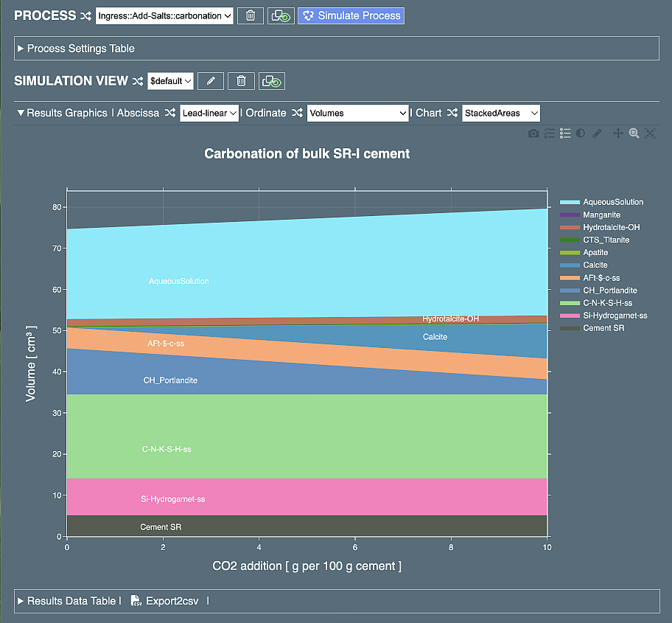672x623 pixels.
Task: Toggle Calcite series in chart legend
Action: tap(595, 265)
